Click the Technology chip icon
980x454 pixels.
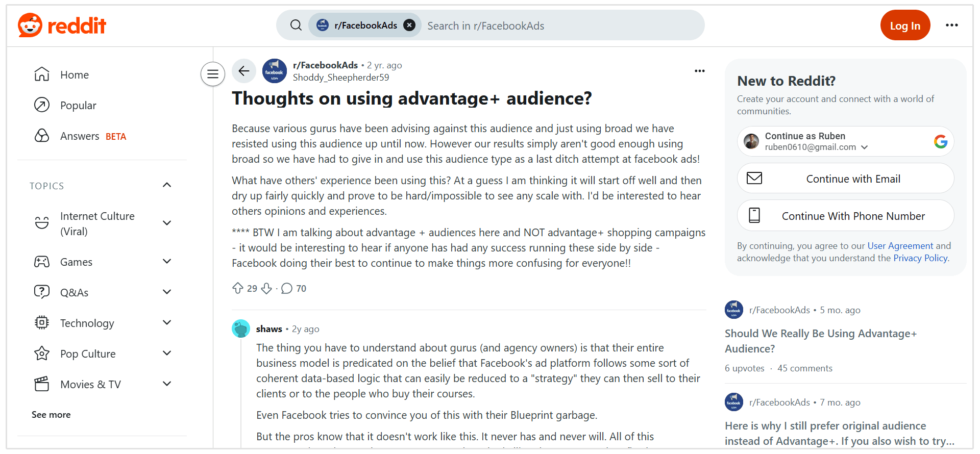pos(42,322)
